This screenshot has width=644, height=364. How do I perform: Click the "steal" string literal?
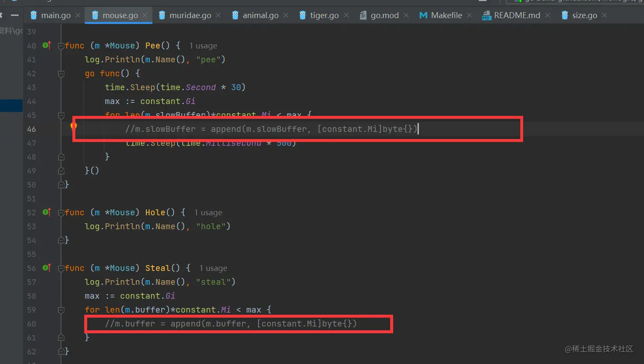click(213, 282)
